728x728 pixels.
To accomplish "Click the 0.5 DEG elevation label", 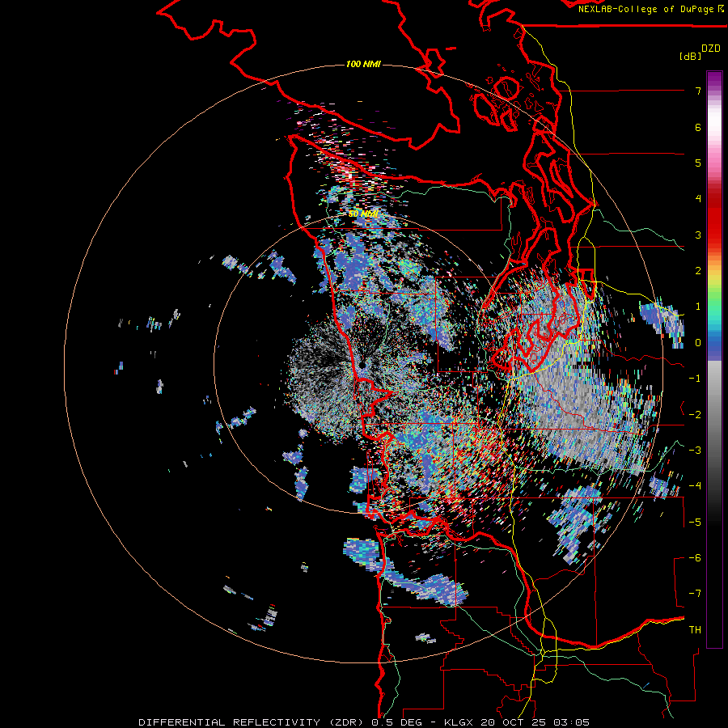I will (397, 722).
